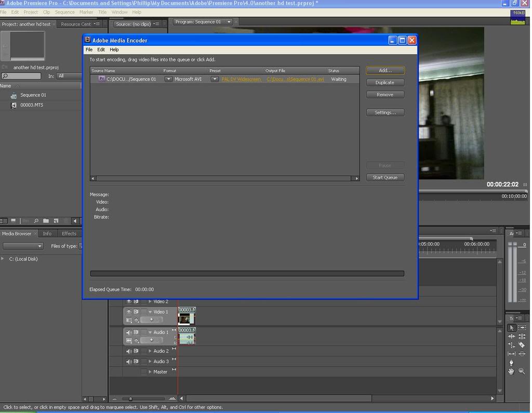Viewport: 532px width, 413px height.
Task: Open PAL DV Widescreen preset link
Action: pyautogui.click(x=241, y=79)
